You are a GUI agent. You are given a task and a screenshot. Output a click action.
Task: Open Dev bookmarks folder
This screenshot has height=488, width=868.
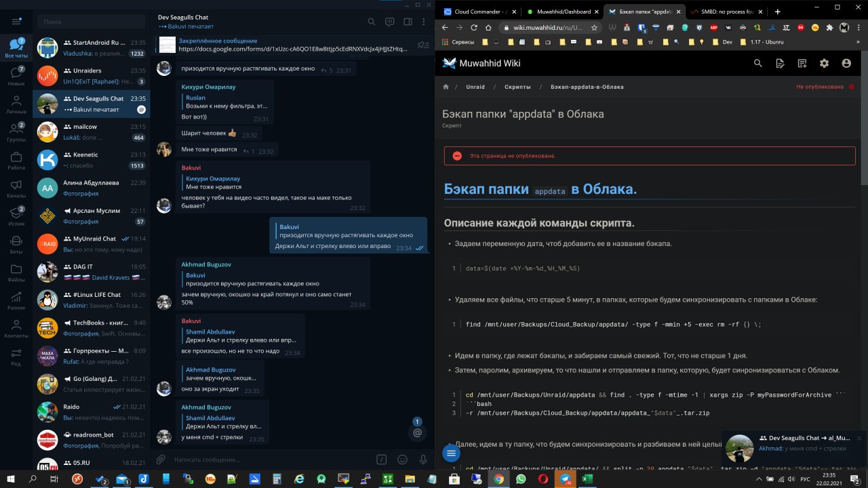[x=722, y=41]
